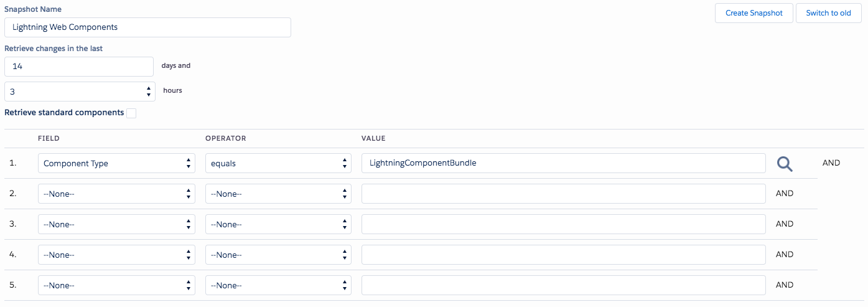
Task: Click the row 5 value input
Action: pos(564,285)
